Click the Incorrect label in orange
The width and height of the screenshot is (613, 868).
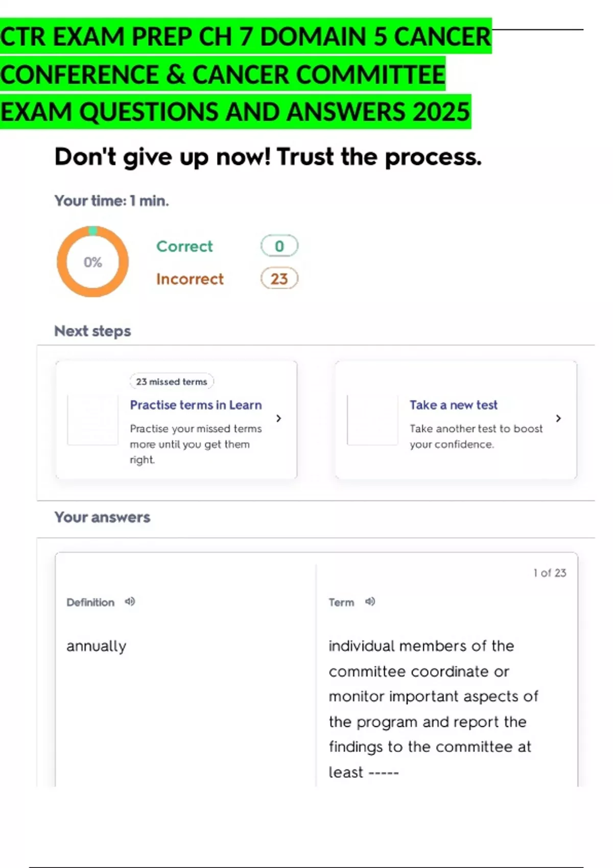tap(190, 279)
